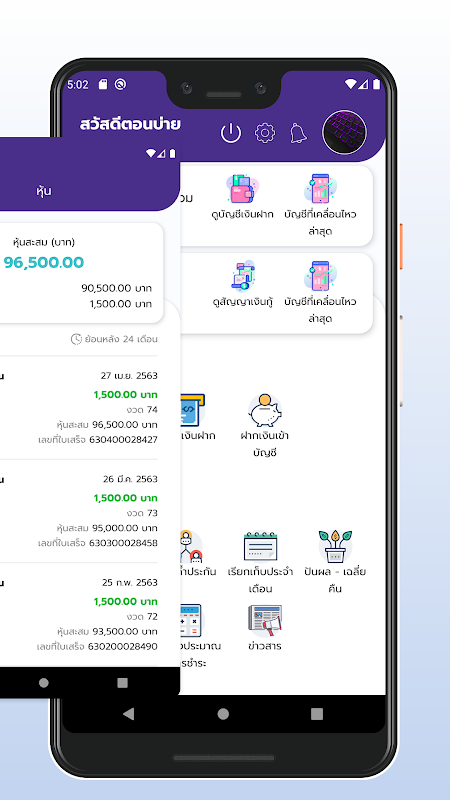Tap the round profile avatar picture

tap(344, 132)
